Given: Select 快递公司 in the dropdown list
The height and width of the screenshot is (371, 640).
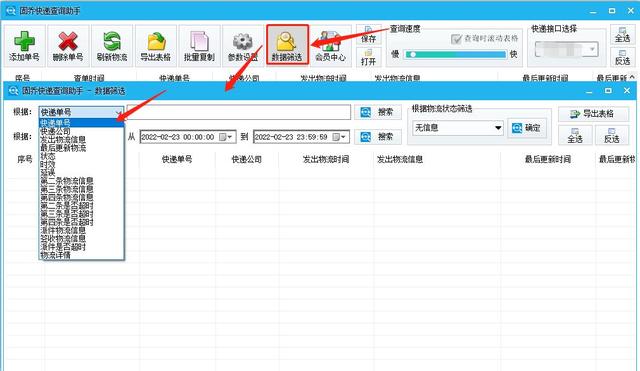Looking at the screenshot, I should pyautogui.click(x=56, y=131).
